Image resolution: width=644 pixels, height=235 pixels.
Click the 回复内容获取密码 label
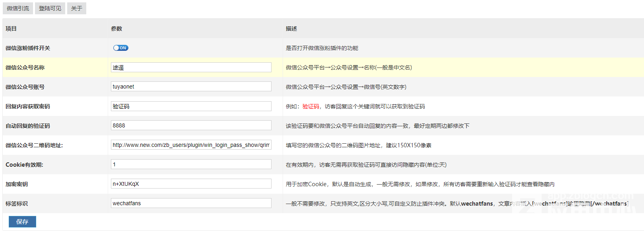(x=28, y=106)
